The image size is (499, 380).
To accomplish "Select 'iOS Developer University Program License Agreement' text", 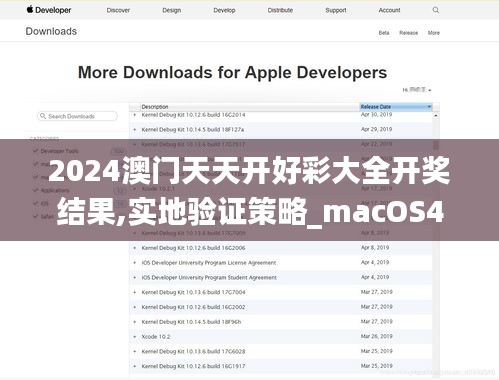I will coord(209,263).
